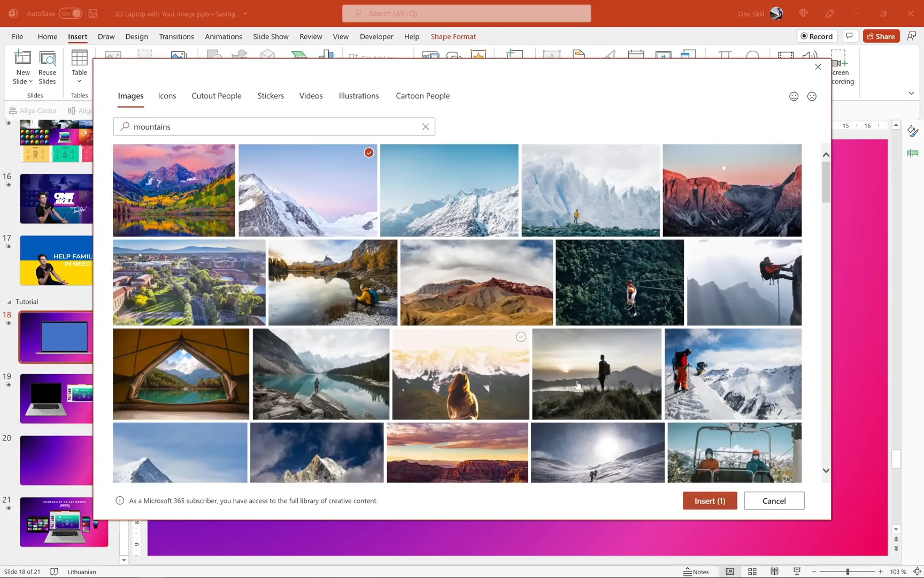Select the Cutout People tab
Viewport: 924px width, 578px height.
click(x=217, y=96)
